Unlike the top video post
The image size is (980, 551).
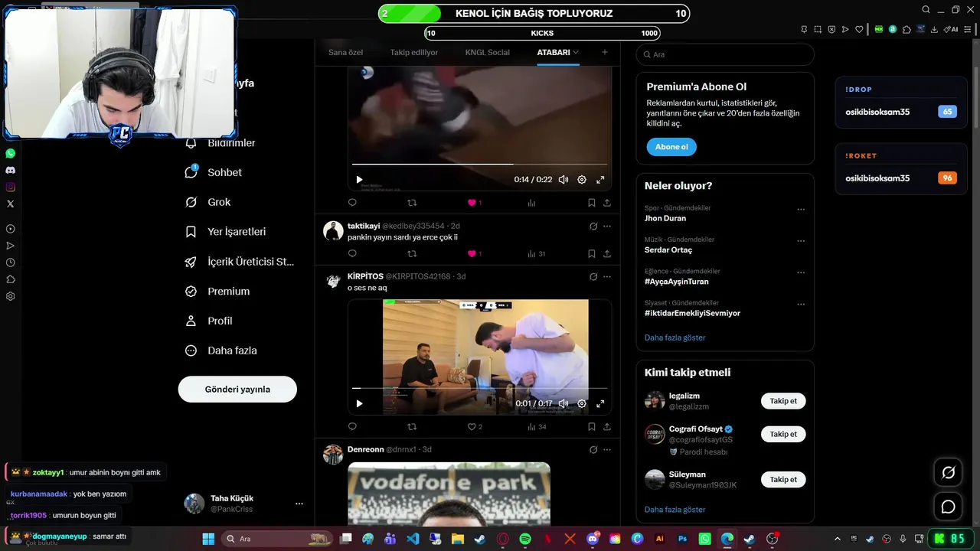coord(472,203)
